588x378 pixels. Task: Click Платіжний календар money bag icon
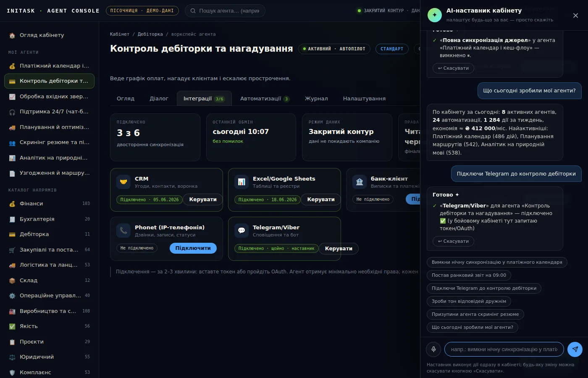(x=12, y=66)
